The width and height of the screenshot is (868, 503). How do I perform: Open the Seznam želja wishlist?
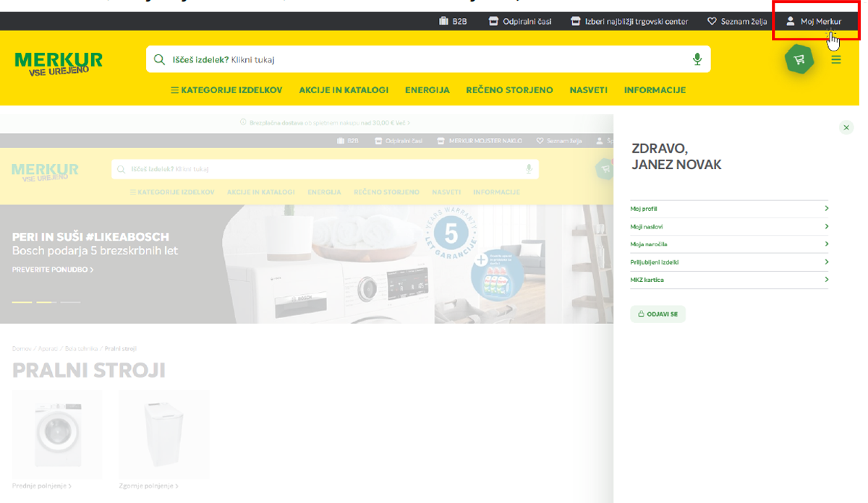click(x=737, y=22)
